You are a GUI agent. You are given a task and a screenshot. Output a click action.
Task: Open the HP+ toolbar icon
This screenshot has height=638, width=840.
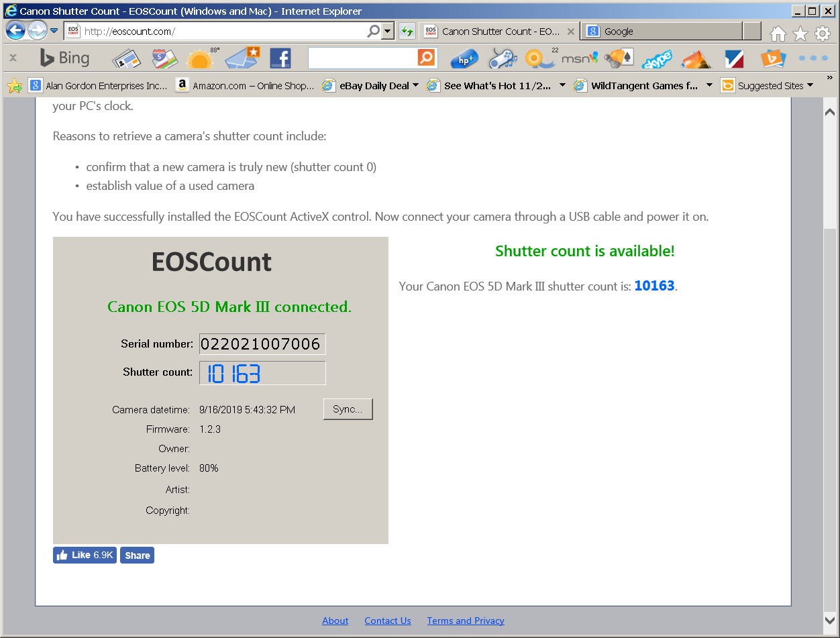click(x=464, y=59)
